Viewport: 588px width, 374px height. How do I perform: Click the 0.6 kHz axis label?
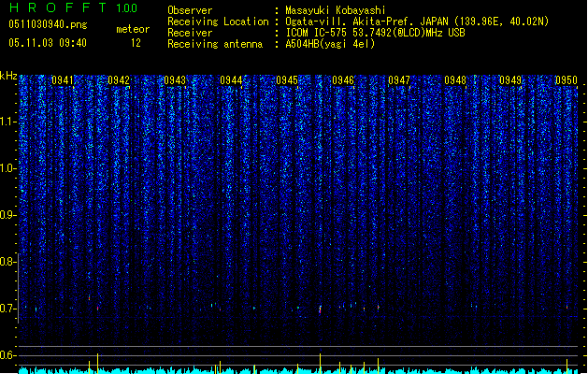[x=7, y=355]
